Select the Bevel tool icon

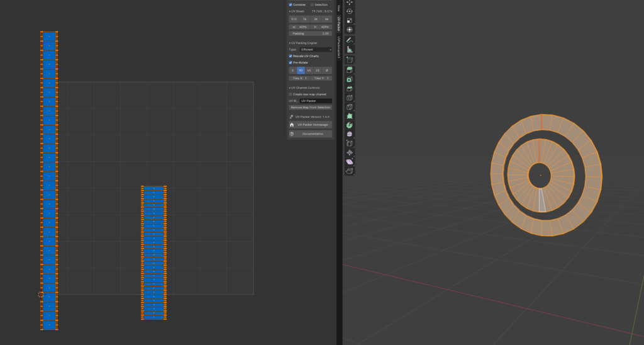click(350, 89)
